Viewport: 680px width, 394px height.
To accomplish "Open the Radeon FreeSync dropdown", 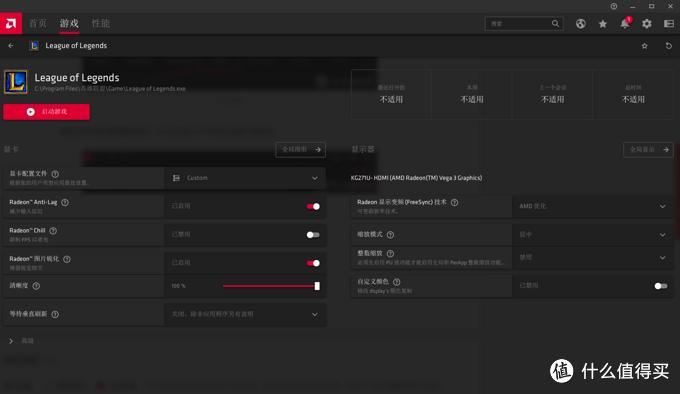I will pyautogui.click(x=593, y=206).
